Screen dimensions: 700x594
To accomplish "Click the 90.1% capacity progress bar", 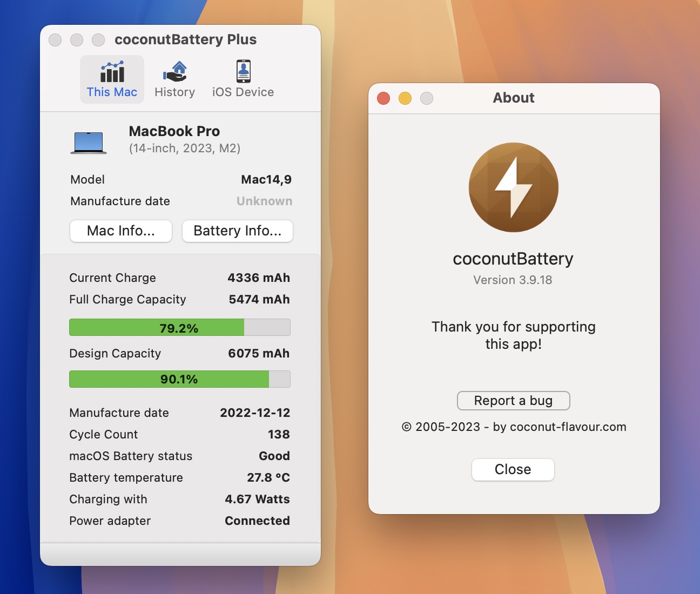I will point(180,379).
